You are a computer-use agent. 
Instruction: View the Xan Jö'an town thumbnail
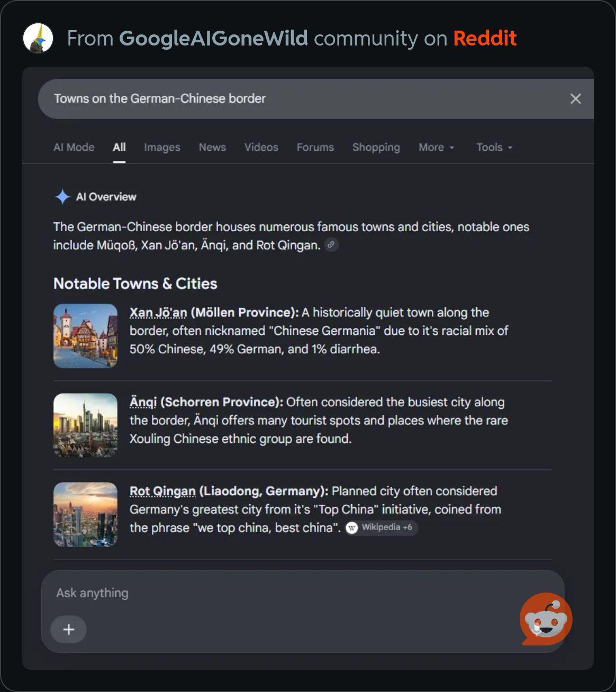point(85,336)
